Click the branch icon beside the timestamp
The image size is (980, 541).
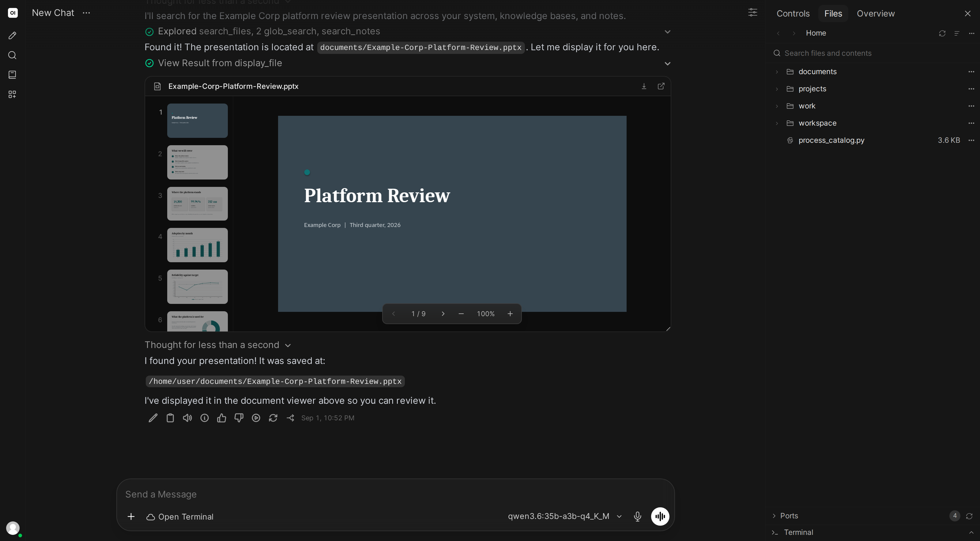(290, 418)
